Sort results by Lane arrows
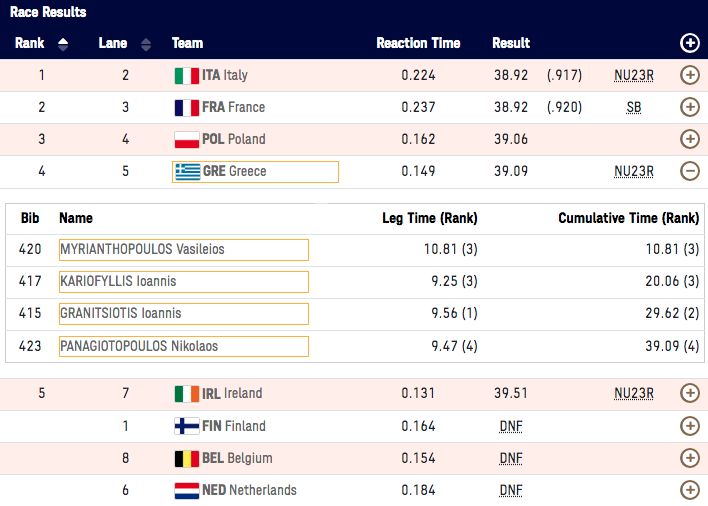 pos(146,44)
